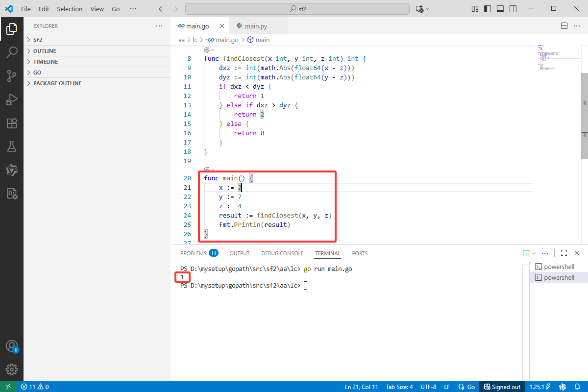Open the Explorer view in activity bar
The height and width of the screenshot is (392, 588).
pos(12,29)
